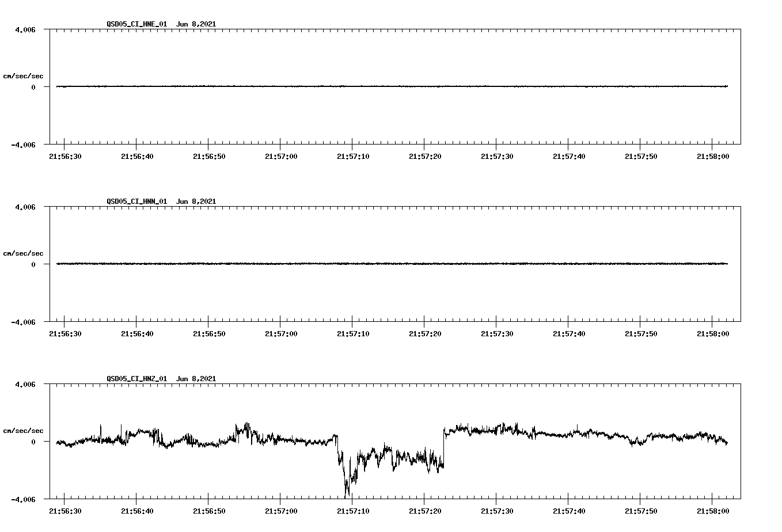Select the -4.006 lower limit on HNN plot

(x=23, y=322)
